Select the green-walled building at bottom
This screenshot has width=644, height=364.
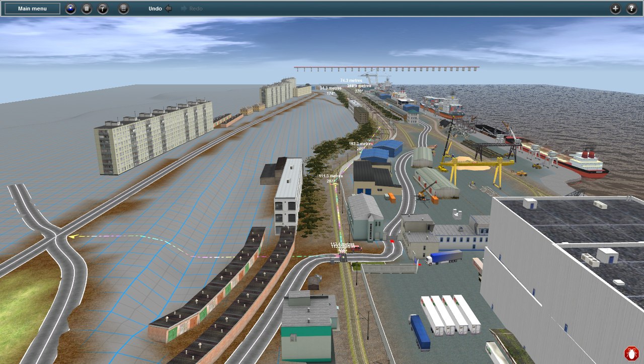pos(308,326)
